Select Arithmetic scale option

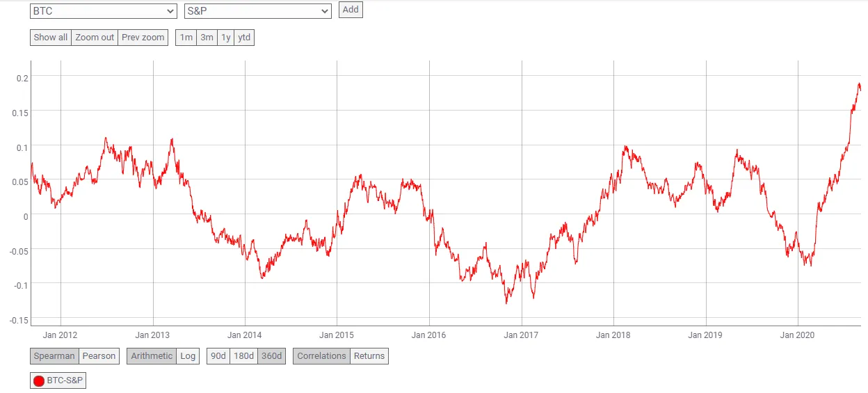152,356
